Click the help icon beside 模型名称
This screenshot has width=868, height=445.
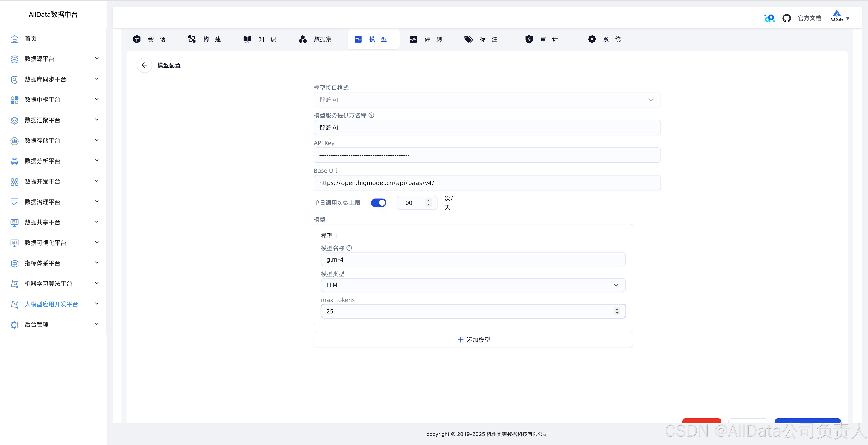(349, 248)
